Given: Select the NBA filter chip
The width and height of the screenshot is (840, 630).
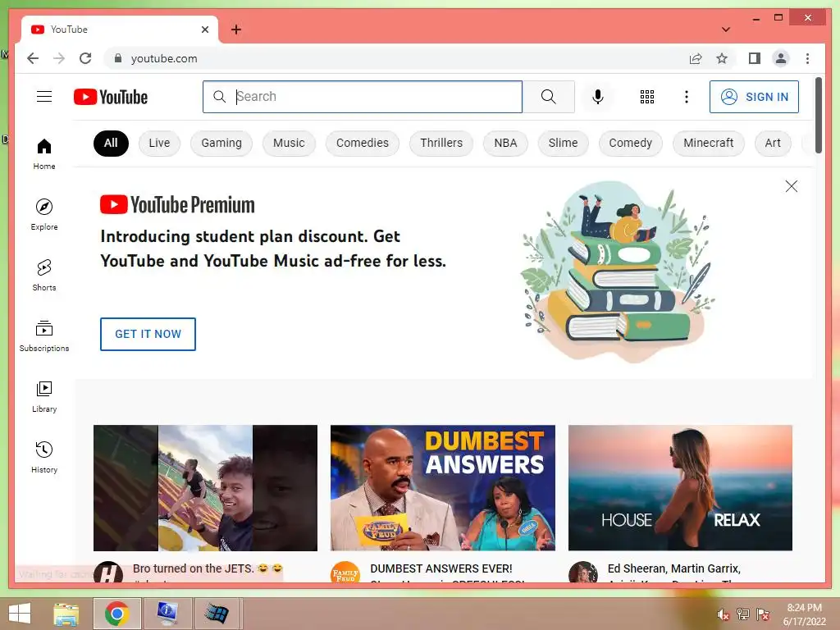Looking at the screenshot, I should pos(505,143).
